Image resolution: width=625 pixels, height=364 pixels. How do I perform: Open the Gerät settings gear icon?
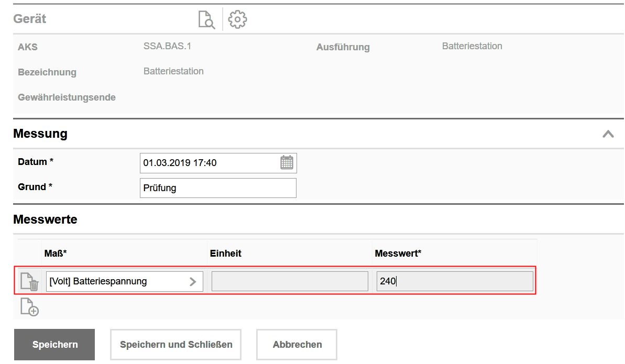pyautogui.click(x=238, y=19)
